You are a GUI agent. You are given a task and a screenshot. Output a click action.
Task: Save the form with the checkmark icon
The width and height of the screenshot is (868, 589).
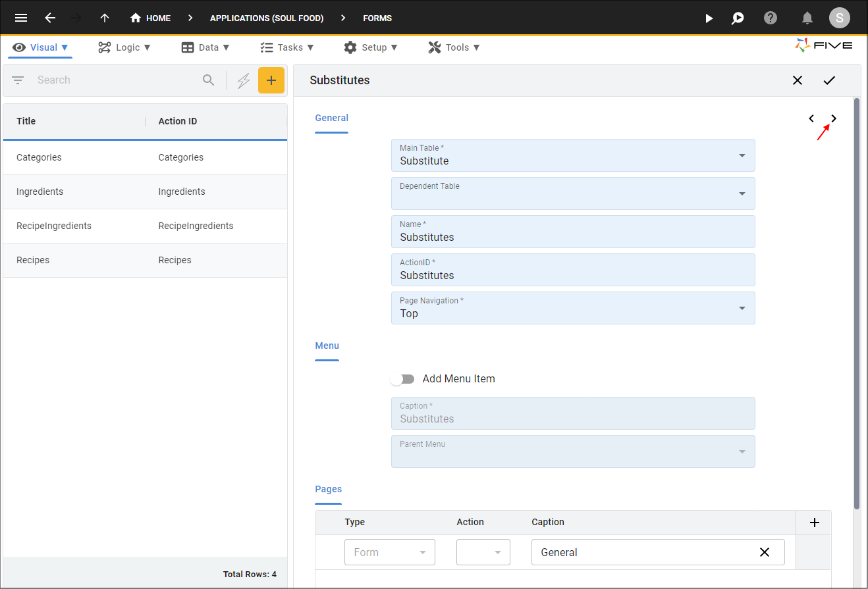pos(829,80)
